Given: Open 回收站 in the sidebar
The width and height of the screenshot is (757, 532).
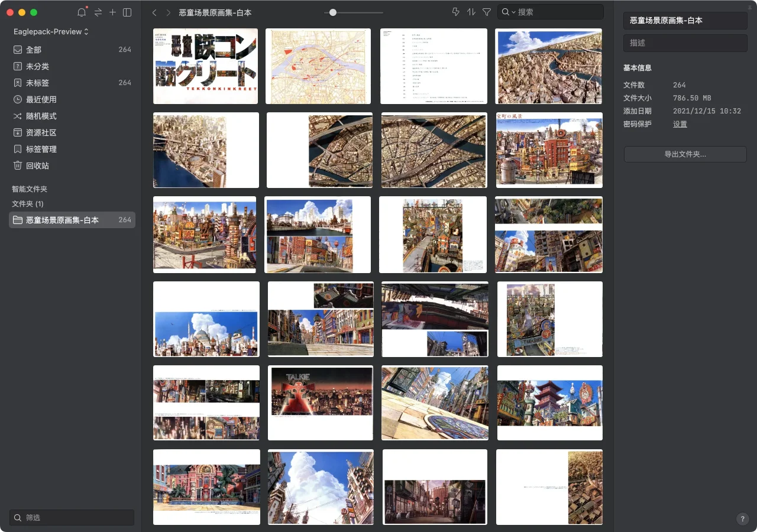Looking at the screenshot, I should click(72, 166).
